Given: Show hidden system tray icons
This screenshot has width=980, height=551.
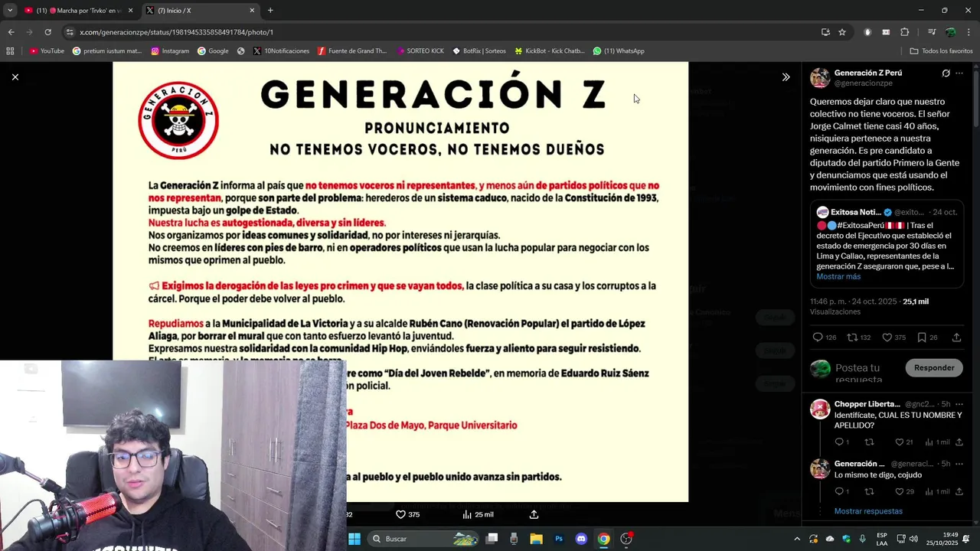Looking at the screenshot, I should point(797,539).
